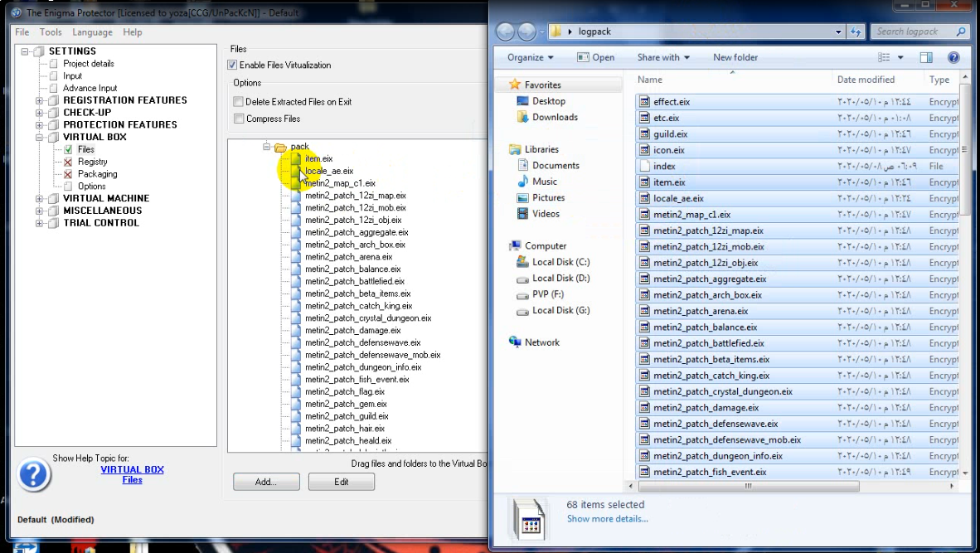Click the horizontal scrollbar in file list
The height and width of the screenshot is (553, 980).
(x=748, y=486)
